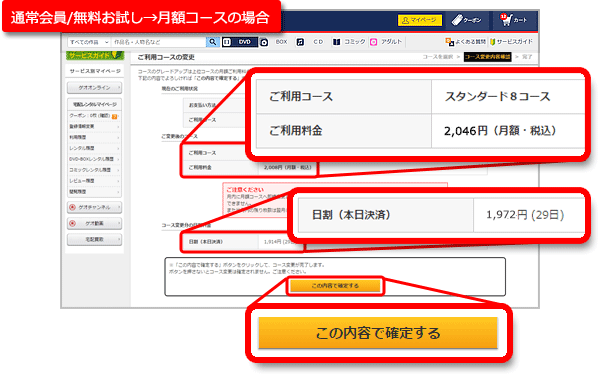
Task: Open コミックレンタル履歴 in sidebar
Action: pos(95,170)
